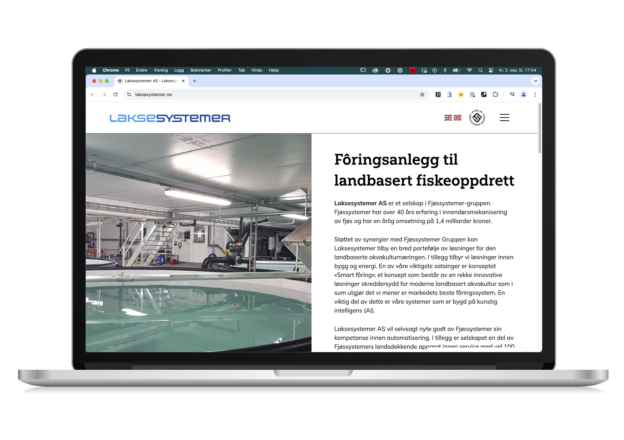Click the battery icon in the menu bar

click(x=456, y=70)
